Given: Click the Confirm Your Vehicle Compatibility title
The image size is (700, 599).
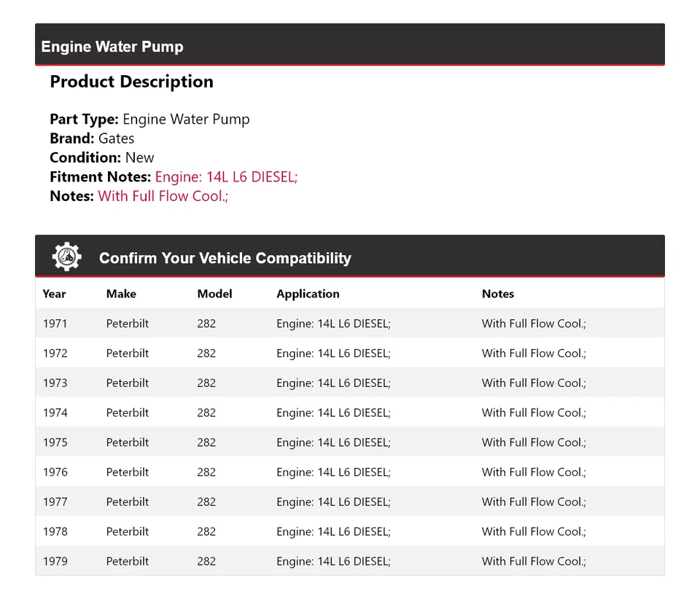Looking at the screenshot, I should (x=225, y=258).
